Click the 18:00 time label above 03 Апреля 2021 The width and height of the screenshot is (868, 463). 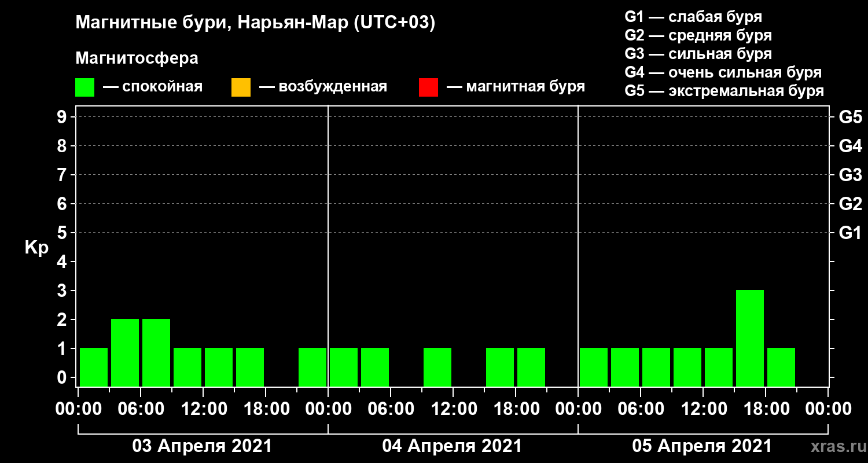pyautogui.click(x=266, y=409)
